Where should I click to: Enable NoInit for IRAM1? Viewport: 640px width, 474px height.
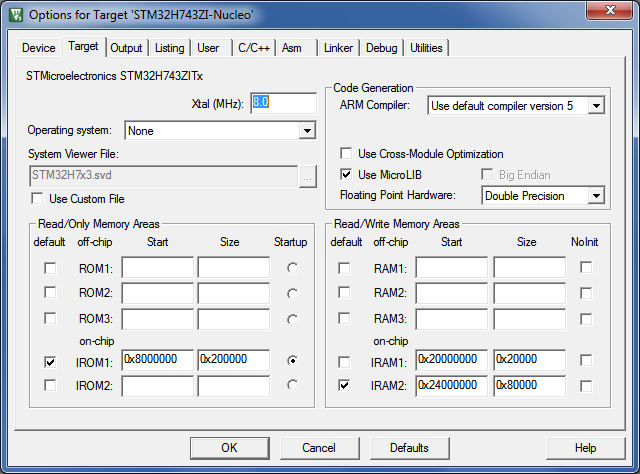click(x=586, y=360)
